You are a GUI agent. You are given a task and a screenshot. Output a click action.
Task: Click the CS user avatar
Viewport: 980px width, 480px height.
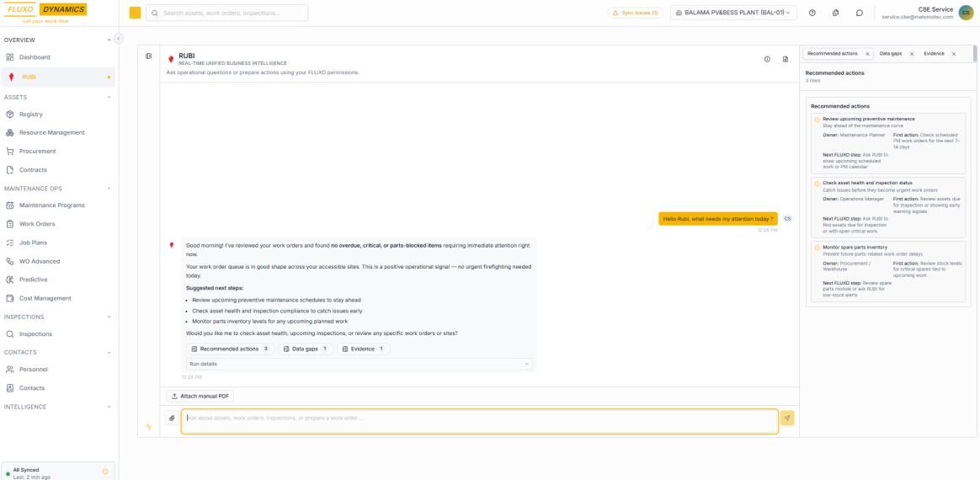click(966, 13)
